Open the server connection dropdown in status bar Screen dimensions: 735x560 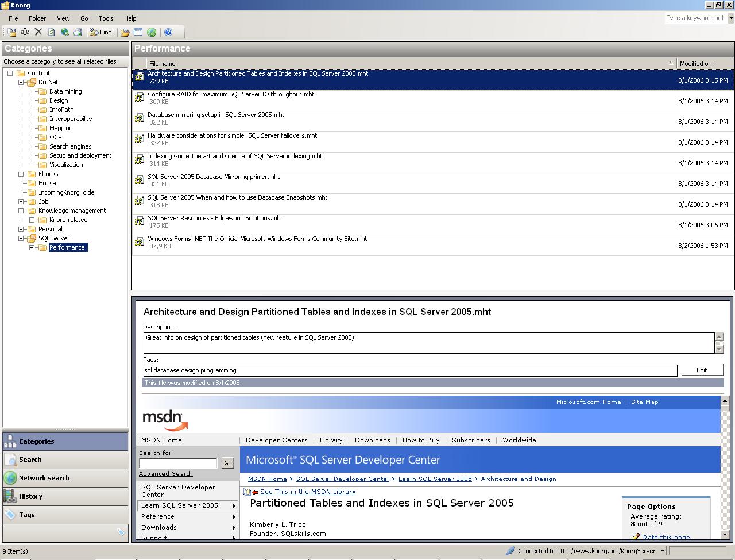click(x=662, y=551)
